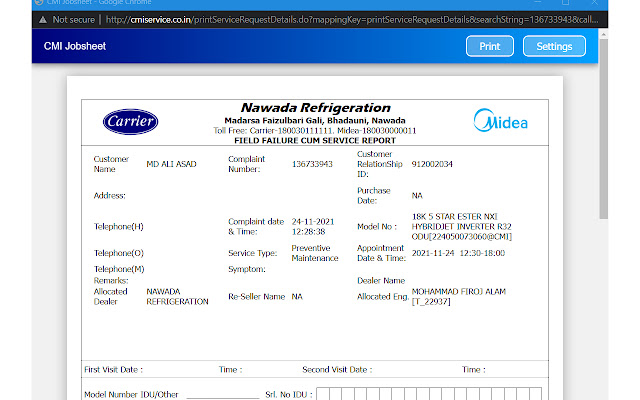This screenshot has width=640, height=400.
Task: Click the Toll Free numbers line
Action: pos(315,131)
